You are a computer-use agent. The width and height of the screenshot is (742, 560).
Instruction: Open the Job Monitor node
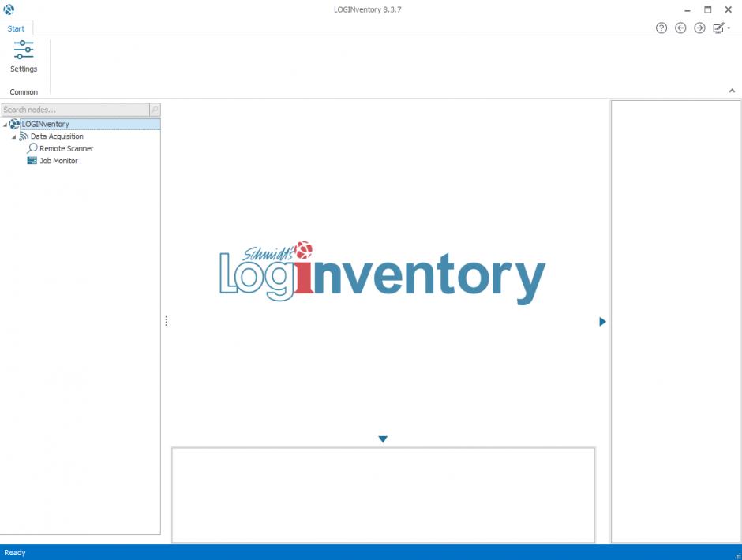click(58, 161)
